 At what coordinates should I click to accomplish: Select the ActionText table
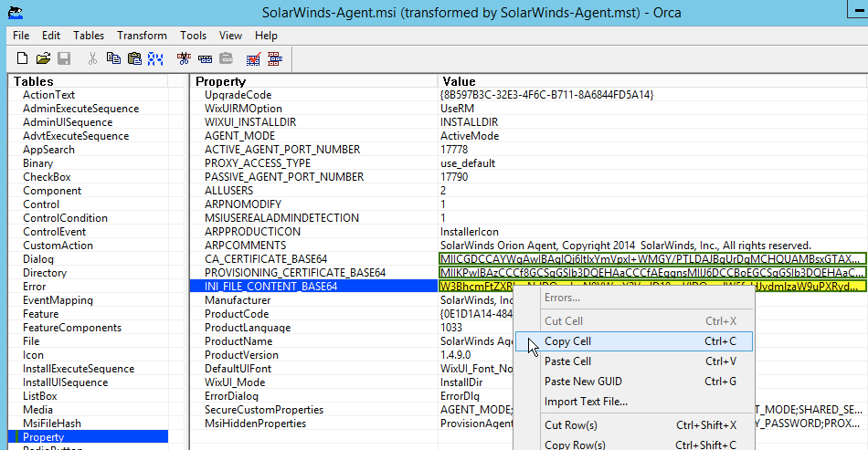coord(48,95)
